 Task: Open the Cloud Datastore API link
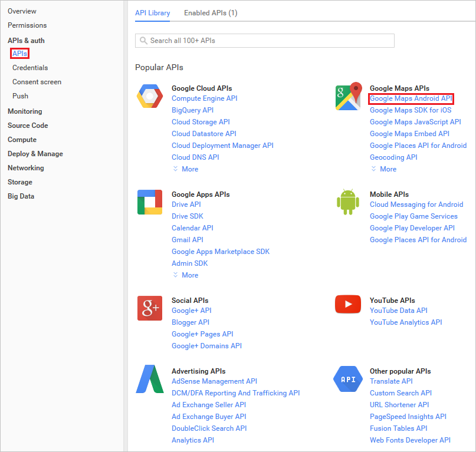click(x=203, y=134)
